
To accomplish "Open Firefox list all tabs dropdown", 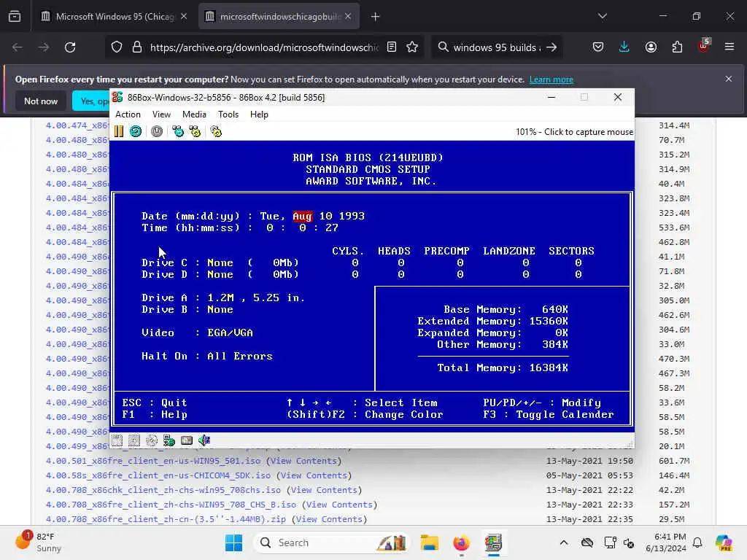I will [602, 16].
